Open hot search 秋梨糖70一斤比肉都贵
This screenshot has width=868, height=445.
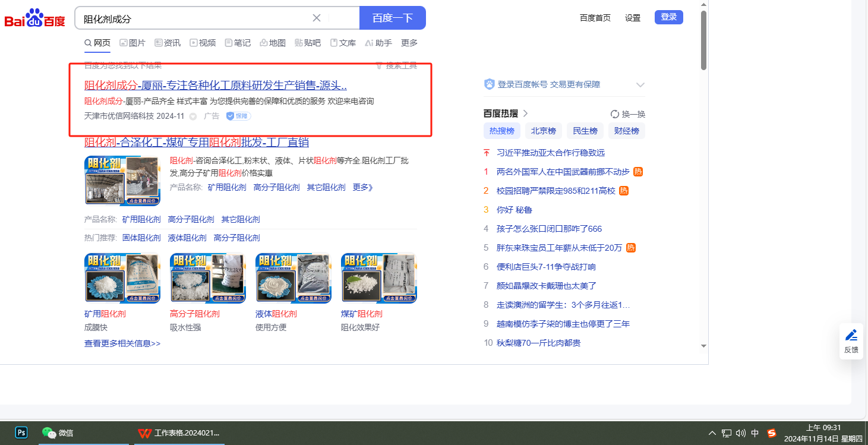point(538,343)
